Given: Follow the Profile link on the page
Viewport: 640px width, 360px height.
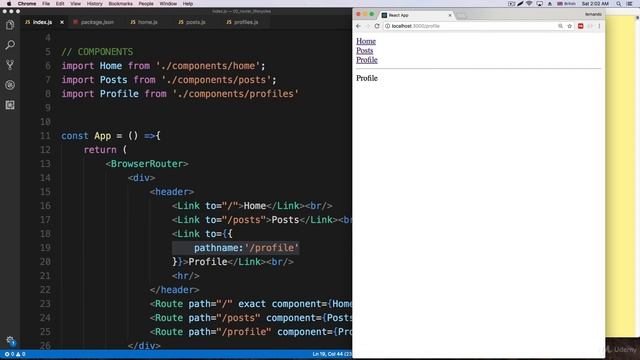Looking at the screenshot, I should [x=367, y=60].
